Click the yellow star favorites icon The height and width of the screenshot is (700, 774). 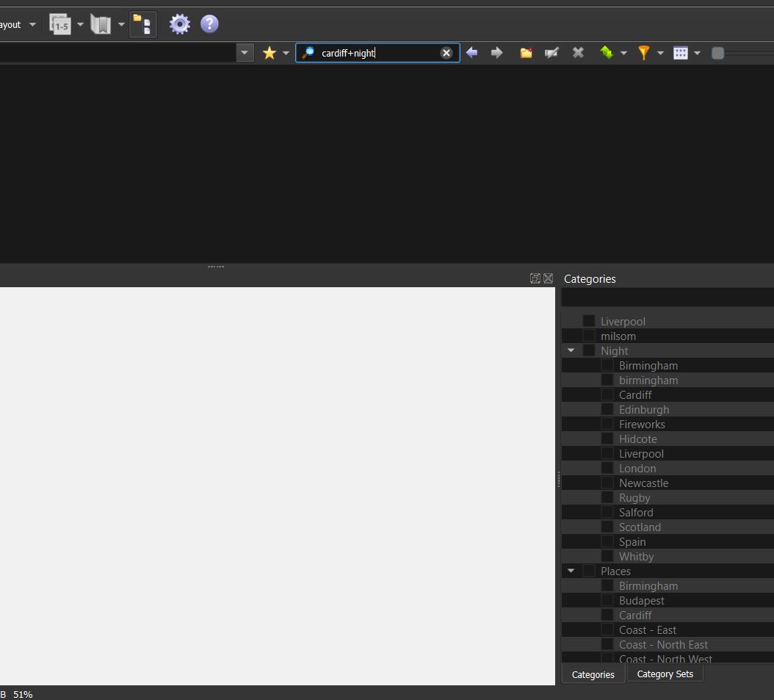269,53
